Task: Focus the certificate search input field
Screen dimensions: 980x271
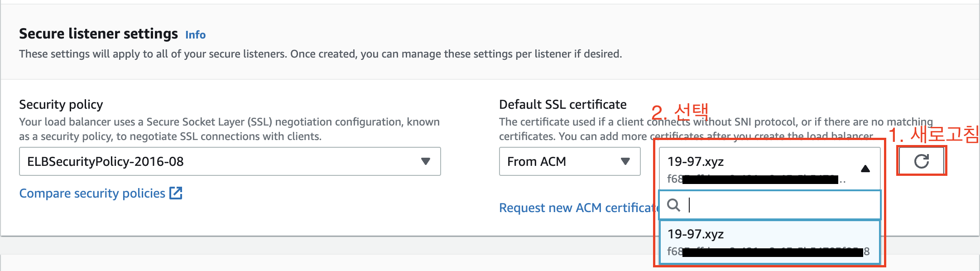Action: coord(779,205)
